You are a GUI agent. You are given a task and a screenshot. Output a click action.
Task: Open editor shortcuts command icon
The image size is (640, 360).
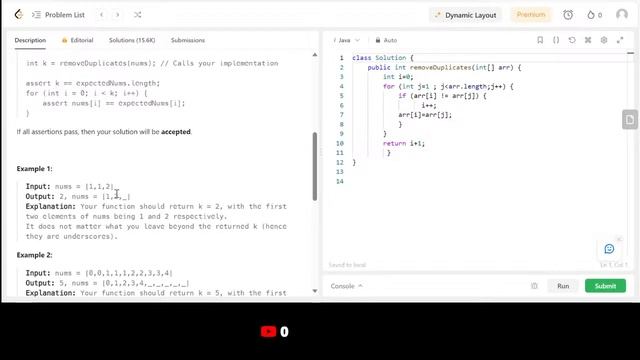588,40
